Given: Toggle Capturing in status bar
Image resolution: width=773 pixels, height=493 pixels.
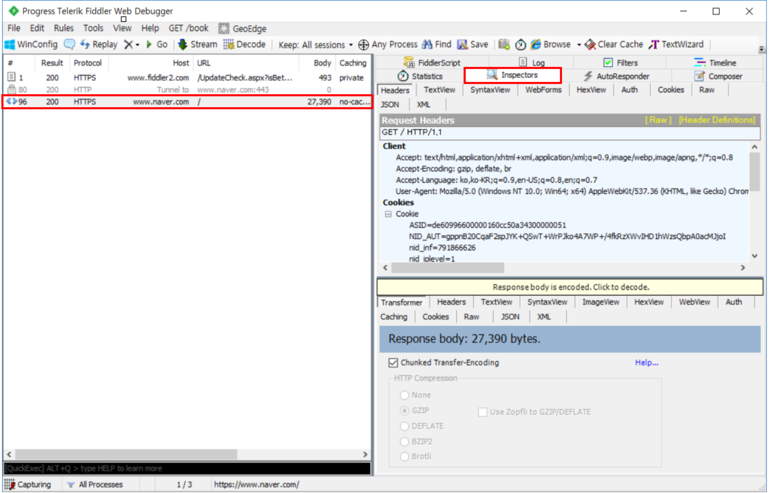Looking at the screenshot, I should 28,485.
